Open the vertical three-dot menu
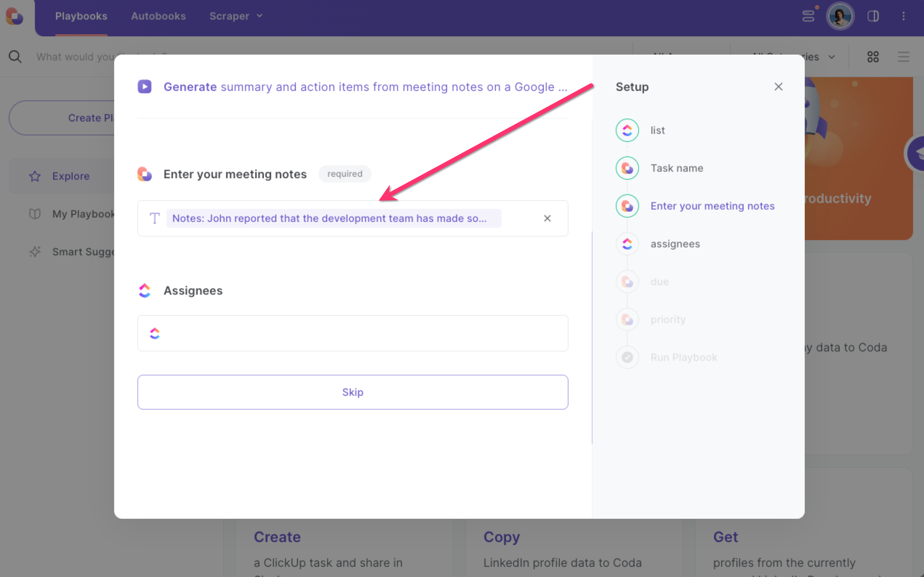The height and width of the screenshot is (577, 924). [903, 16]
